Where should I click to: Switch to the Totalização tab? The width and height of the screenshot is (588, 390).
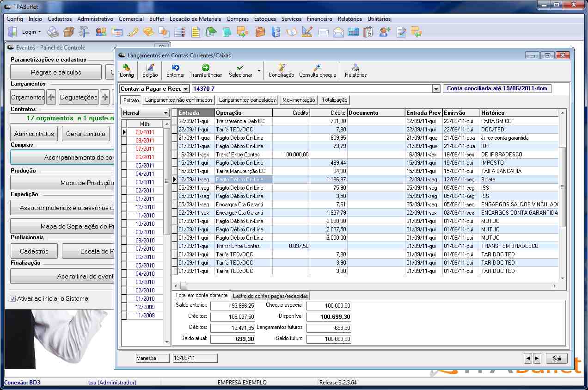335,100
